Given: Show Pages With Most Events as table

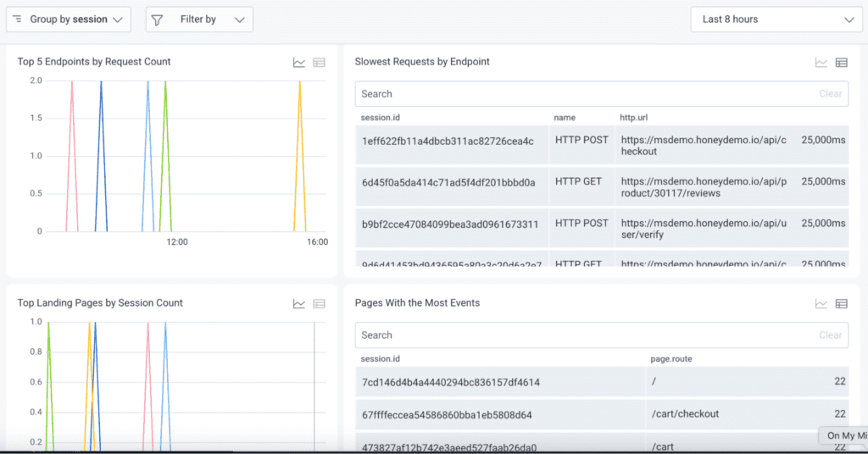Looking at the screenshot, I should [x=842, y=304].
